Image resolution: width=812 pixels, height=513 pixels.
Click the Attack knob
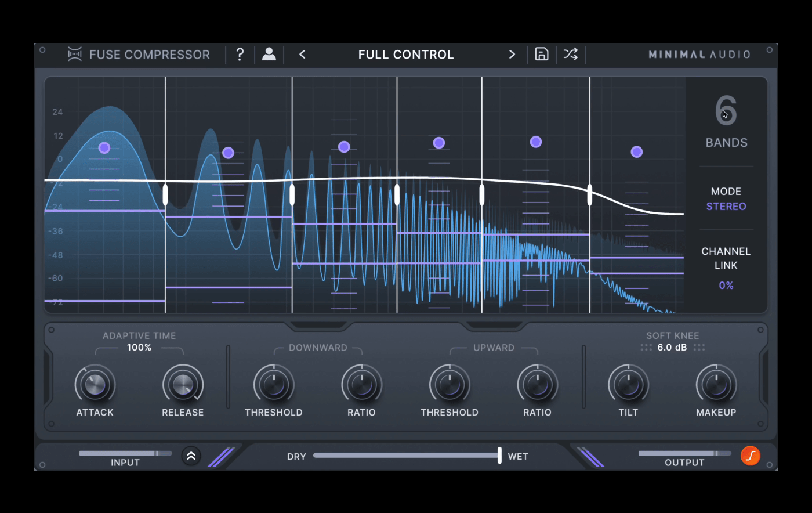95,385
